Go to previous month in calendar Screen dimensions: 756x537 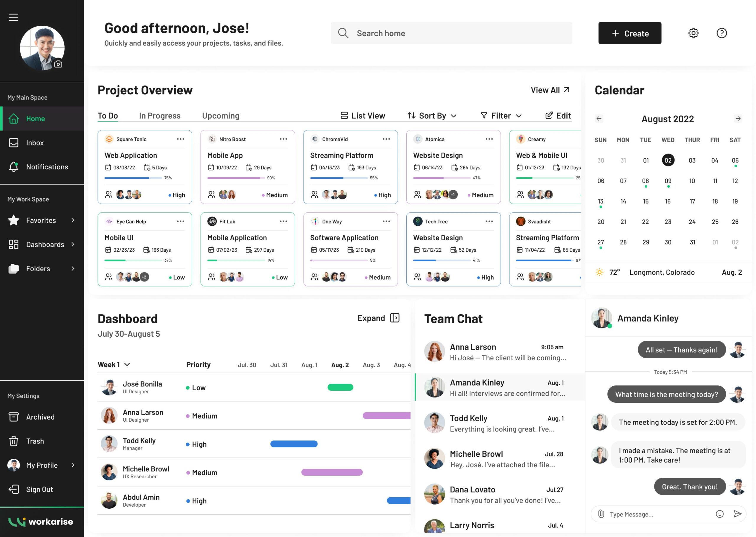click(599, 119)
